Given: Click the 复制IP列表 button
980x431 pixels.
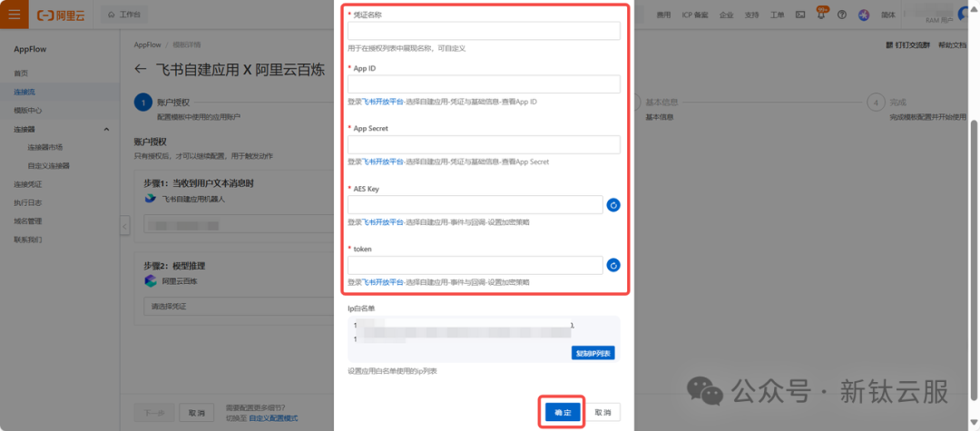Looking at the screenshot, I should pos(593,353).
